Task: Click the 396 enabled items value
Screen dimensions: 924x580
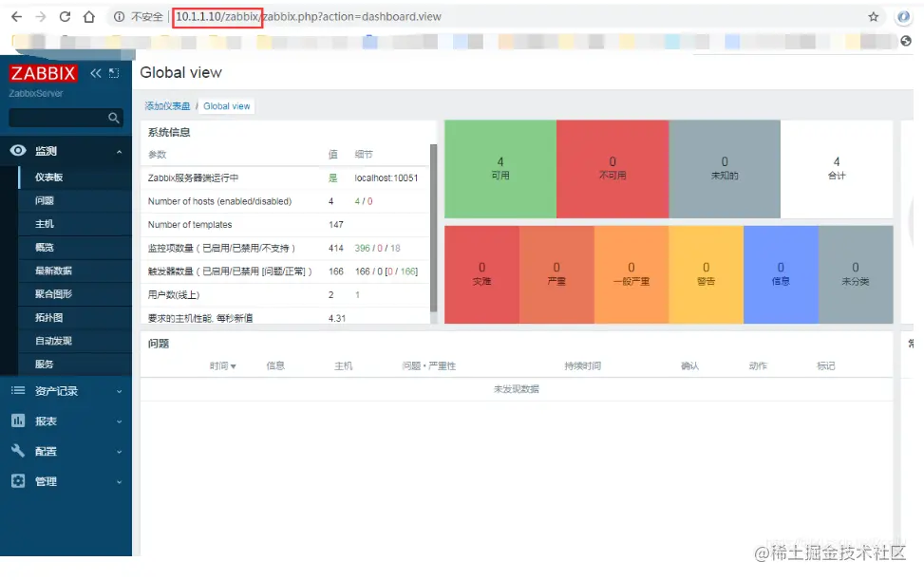Action: point(363,248)
